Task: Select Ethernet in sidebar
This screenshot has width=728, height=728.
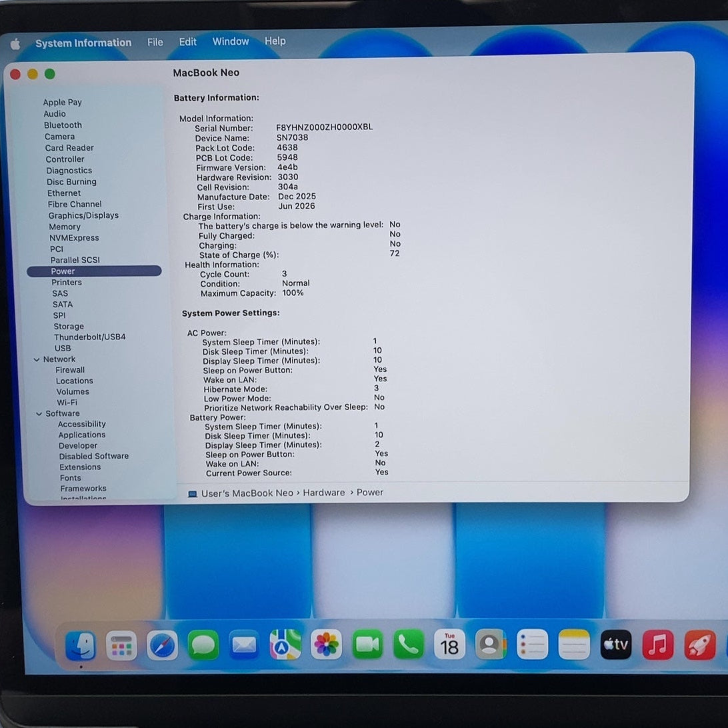Action: [x=64, y=193]
